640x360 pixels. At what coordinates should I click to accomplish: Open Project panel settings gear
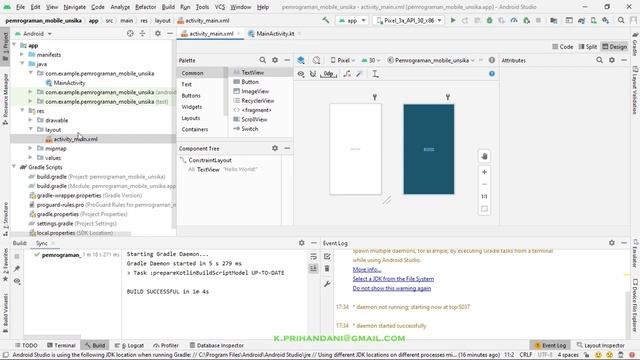(x=158, y=33)
